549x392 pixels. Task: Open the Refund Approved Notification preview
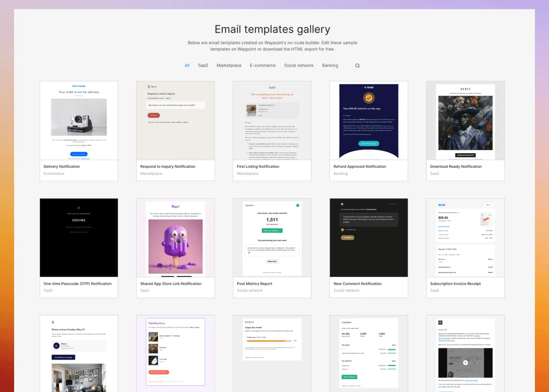tap(369, 121)
